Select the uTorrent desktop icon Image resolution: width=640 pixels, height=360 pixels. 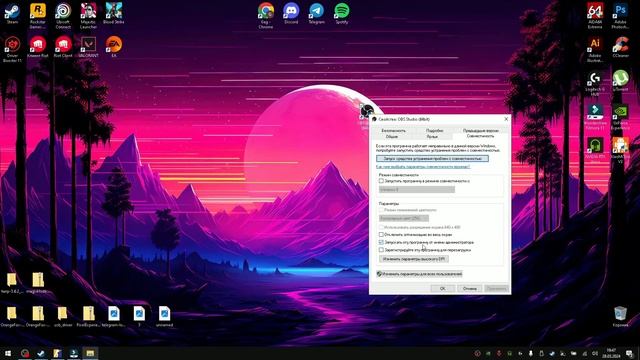(x=620, y=80)
